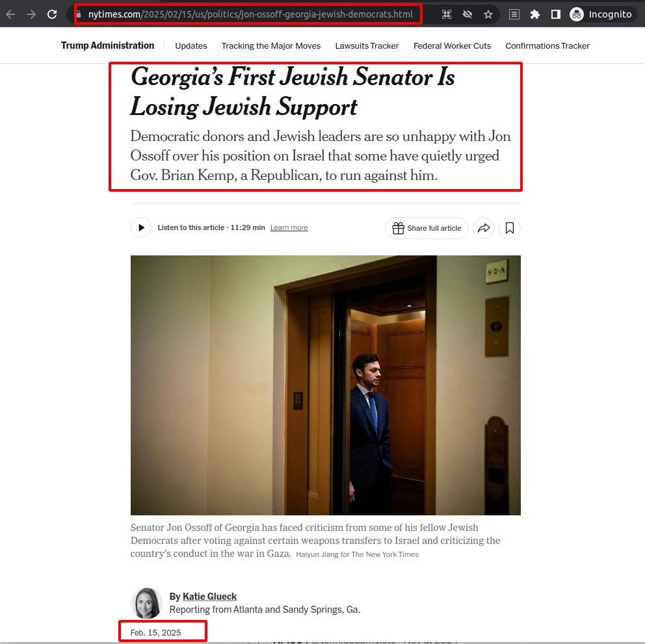Open the reading list icon
The width and height of the screenshot is (645, 644).
[514, 14]
